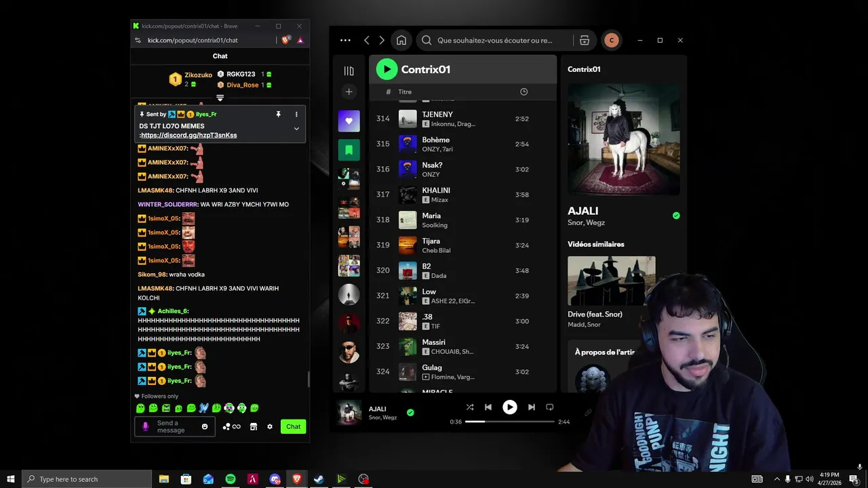Toggle saved checkmark in the now-playing bar

tap(410, 412)
